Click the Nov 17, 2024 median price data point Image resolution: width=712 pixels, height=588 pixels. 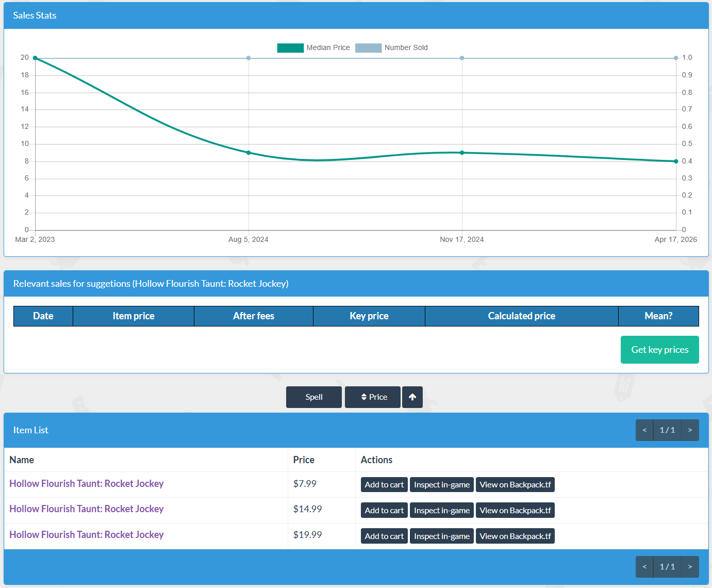click(462, 153)
